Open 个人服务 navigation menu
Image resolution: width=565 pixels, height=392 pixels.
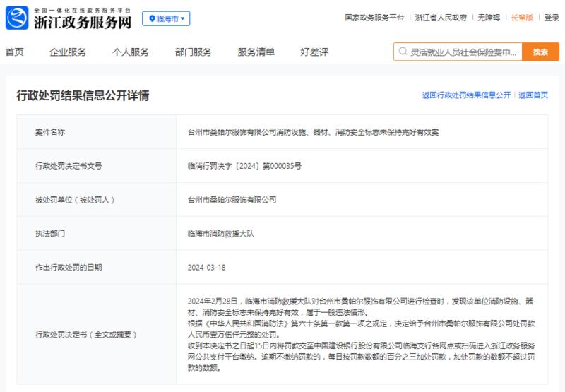(131, 52)
